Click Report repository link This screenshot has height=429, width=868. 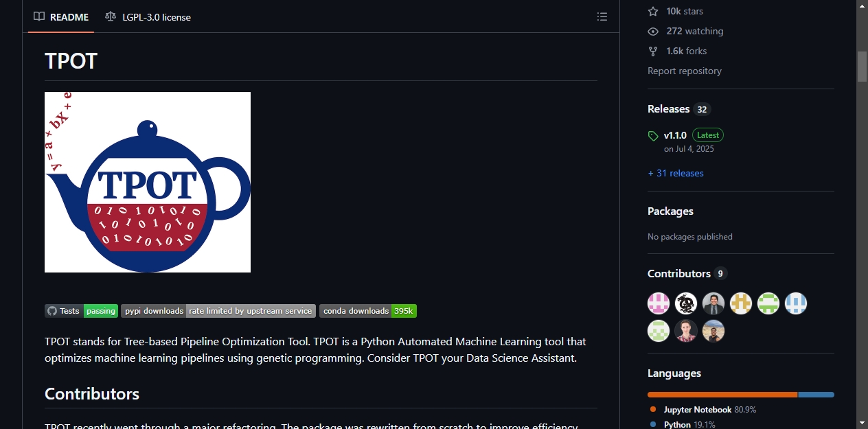[x=685, y=71]
